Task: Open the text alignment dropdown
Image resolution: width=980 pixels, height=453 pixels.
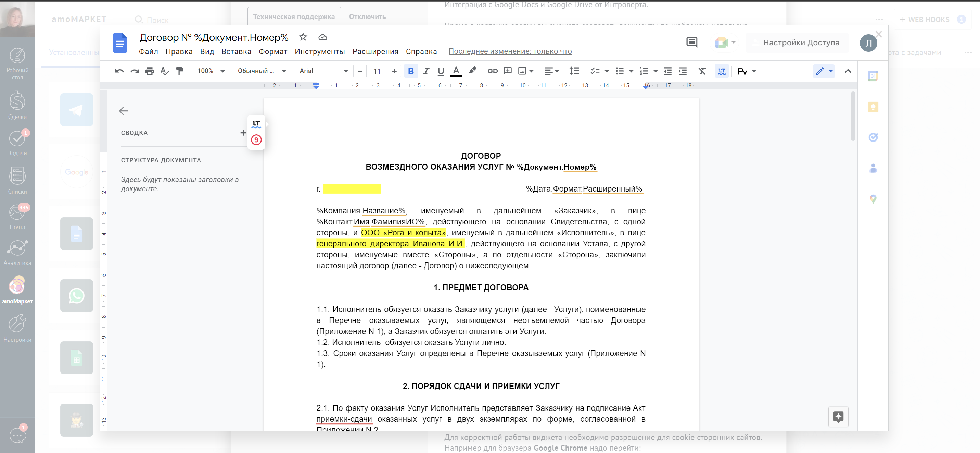Action: pyautogui.click(x=552, y=71)
